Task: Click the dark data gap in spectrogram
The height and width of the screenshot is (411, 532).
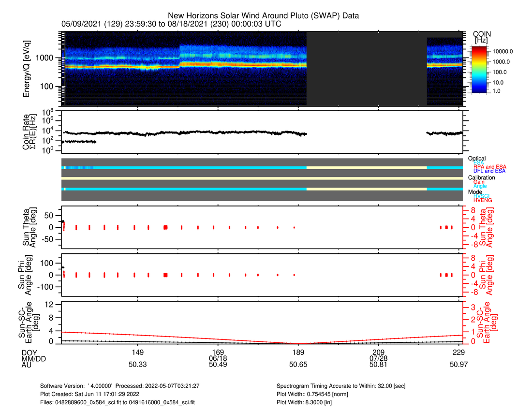Action: click(366, 69)
